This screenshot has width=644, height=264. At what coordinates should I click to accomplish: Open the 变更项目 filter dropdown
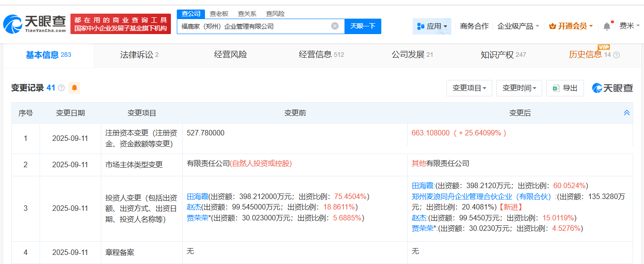tap(469, 88)
